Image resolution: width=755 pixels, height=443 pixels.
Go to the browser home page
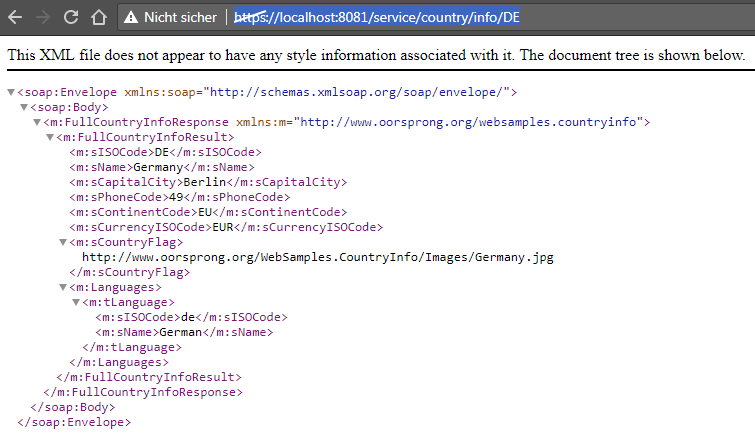pyautogui.click(x=98, y=17)
